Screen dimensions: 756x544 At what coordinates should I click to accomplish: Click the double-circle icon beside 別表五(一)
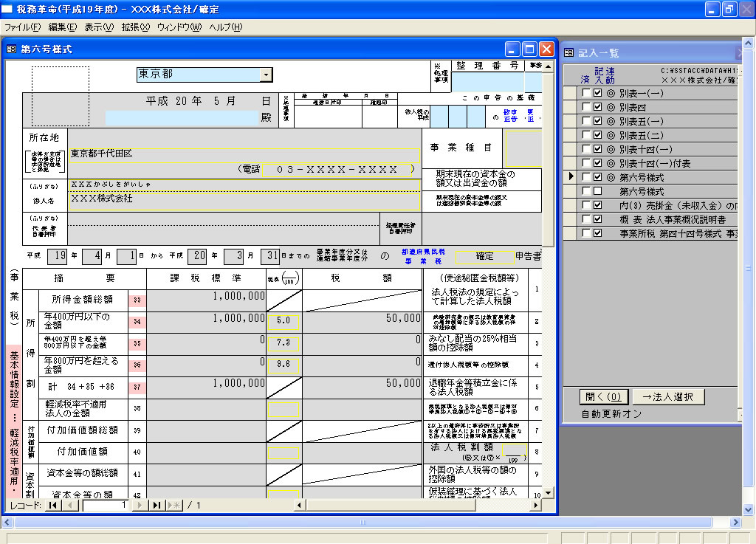611,122
